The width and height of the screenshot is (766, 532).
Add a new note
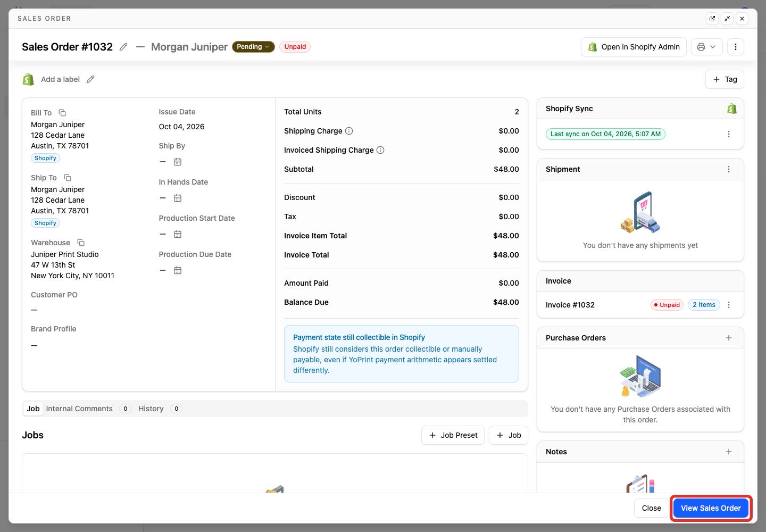pos(729,452)
